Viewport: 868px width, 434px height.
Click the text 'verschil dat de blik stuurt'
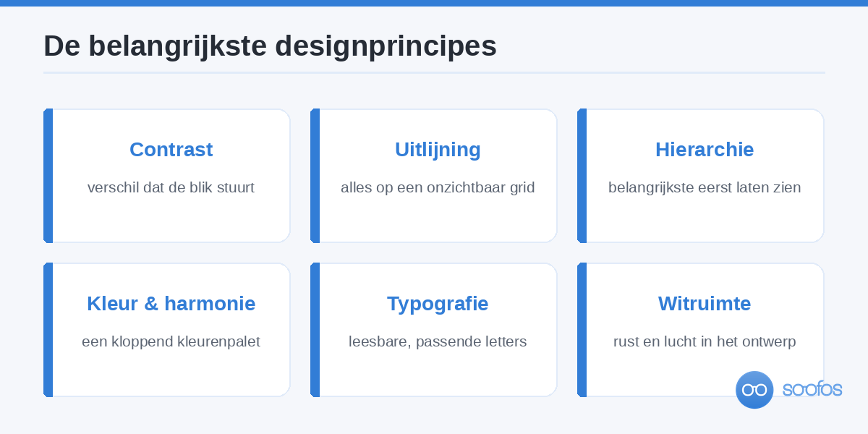171,188
